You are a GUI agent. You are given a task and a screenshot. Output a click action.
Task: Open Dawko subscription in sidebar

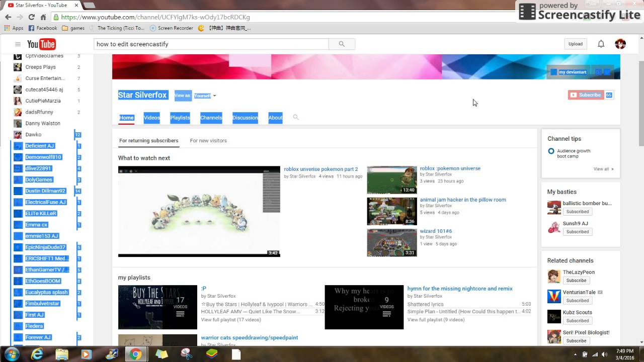[x=33, y=135]
